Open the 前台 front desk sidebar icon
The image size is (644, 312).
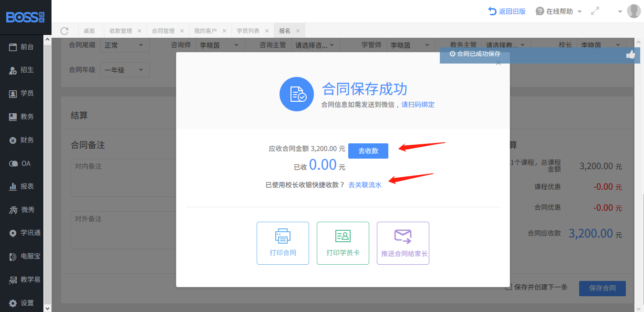[x=13, y=47]
